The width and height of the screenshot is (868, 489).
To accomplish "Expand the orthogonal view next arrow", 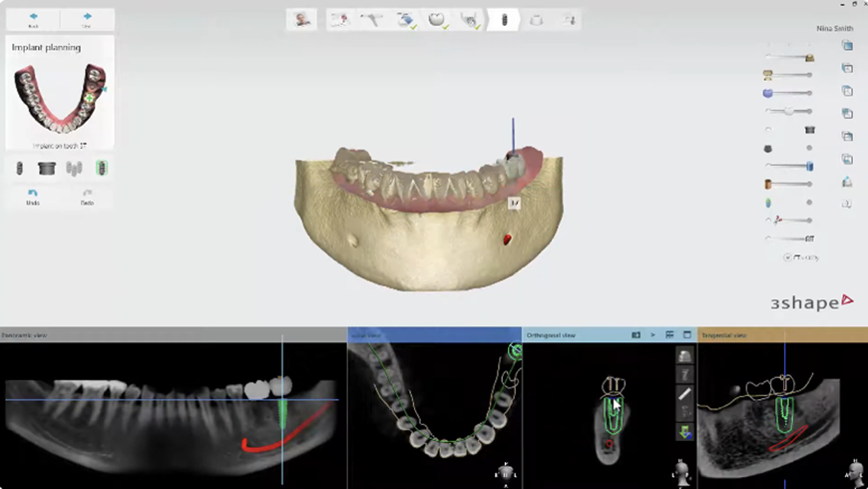I will pos(653,335).
